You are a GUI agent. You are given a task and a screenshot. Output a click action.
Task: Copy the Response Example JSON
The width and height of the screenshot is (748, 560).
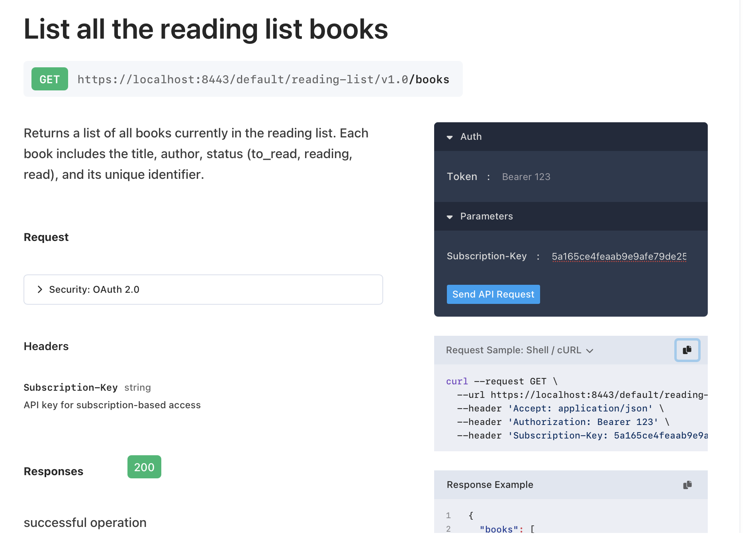[x=687, y=485]
